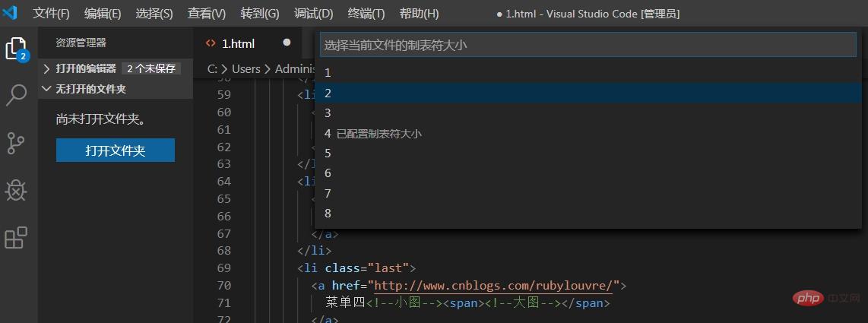Open the Search magnifier icon
The width and height of the screenshot is (868, 323).
[16, 95]
